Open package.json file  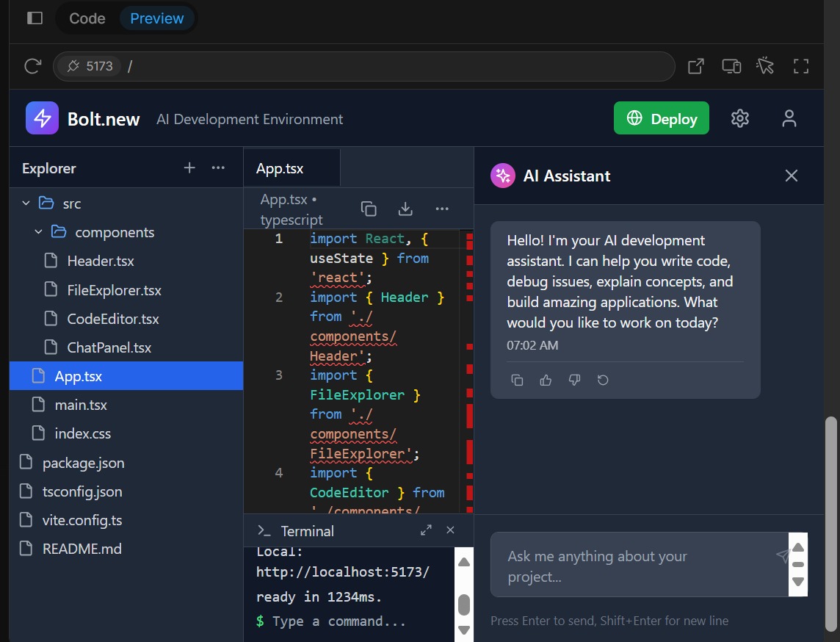(x=126, y=463)
